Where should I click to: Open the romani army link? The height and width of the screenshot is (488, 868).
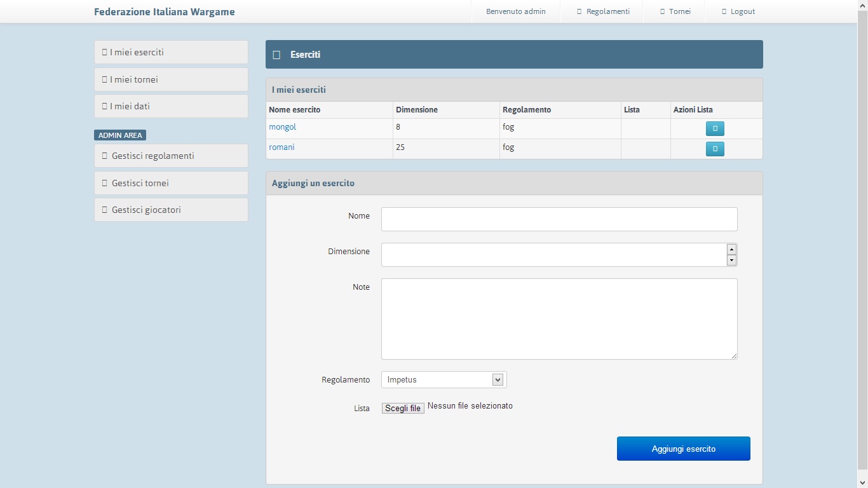281,147
